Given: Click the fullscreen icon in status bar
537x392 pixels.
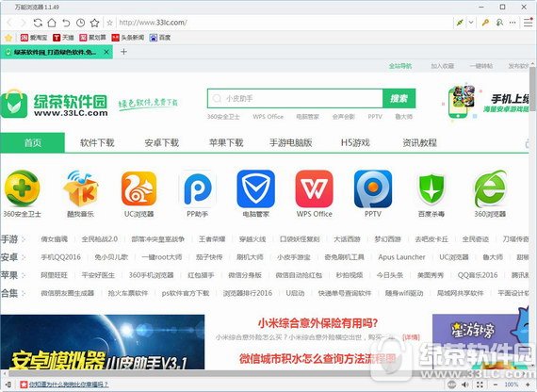Looking at the screenshot, I should pos(480,384).
